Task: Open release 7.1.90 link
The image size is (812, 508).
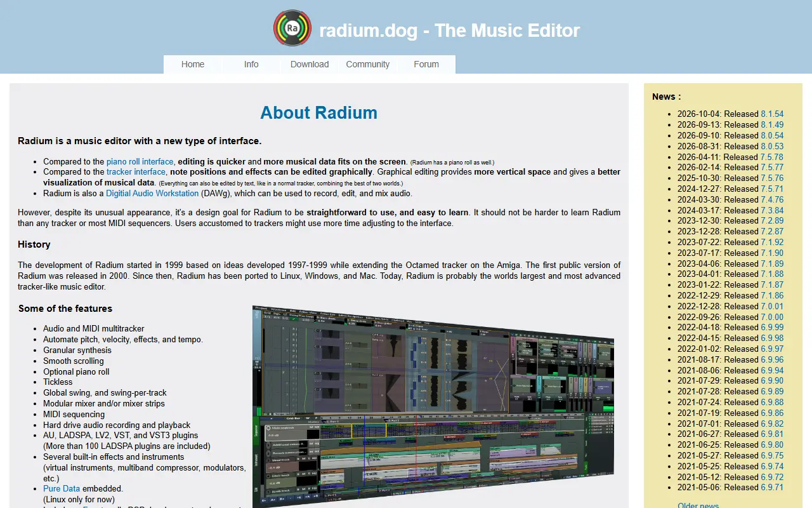Action: tap(772, 253)
